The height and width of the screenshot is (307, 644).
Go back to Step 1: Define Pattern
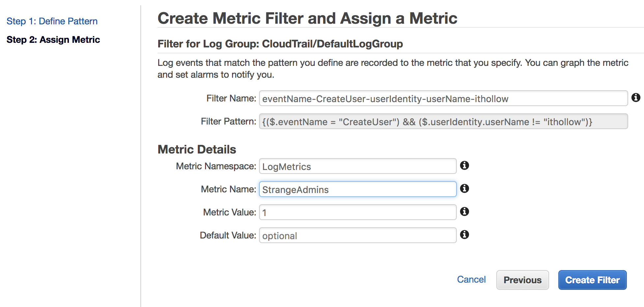(52, 21)
